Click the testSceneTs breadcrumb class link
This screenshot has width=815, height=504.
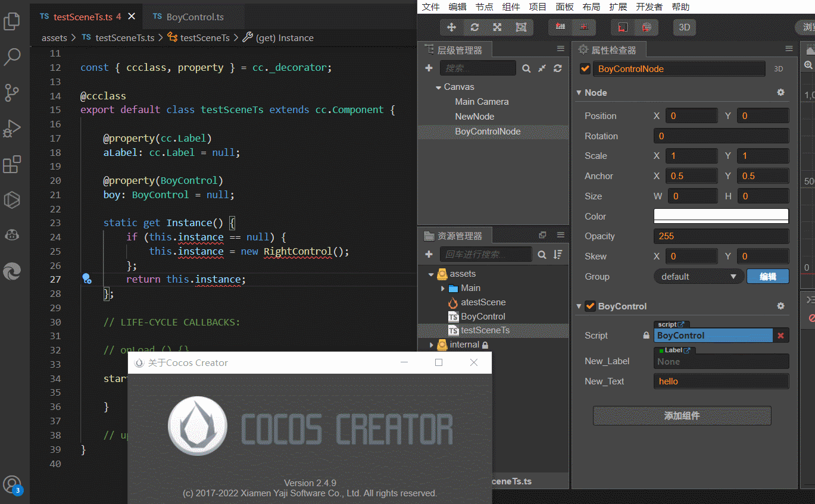tap(205, 37)
